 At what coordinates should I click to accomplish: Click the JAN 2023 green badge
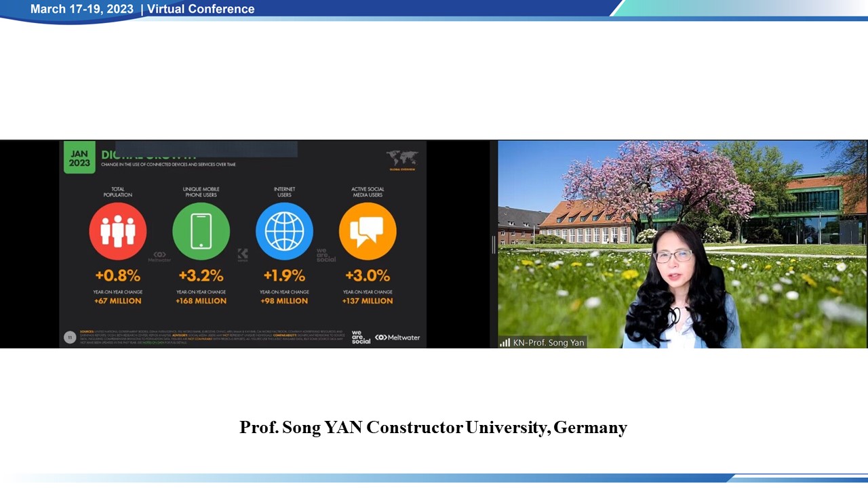pos(79,157)
